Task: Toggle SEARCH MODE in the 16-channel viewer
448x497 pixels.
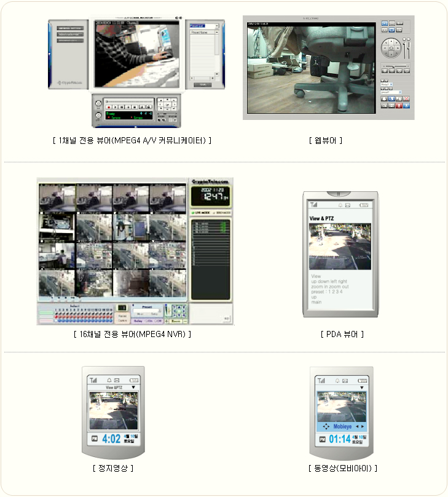Action: point(221,212)
